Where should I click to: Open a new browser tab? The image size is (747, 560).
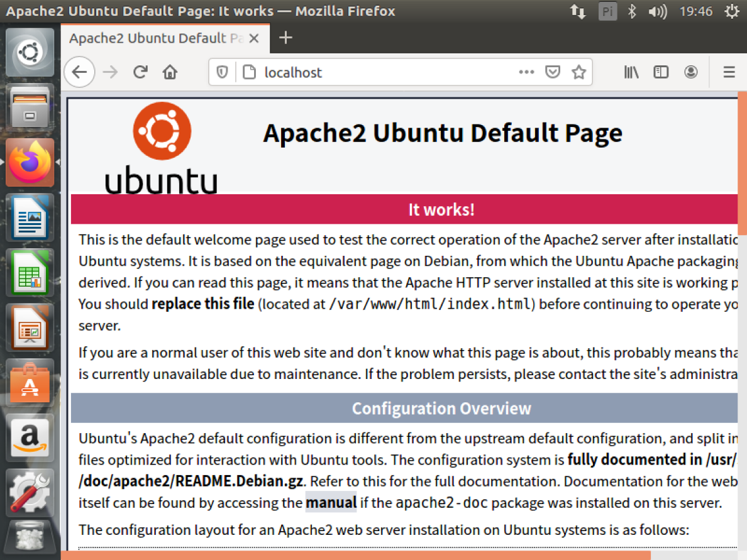(286, 38)
